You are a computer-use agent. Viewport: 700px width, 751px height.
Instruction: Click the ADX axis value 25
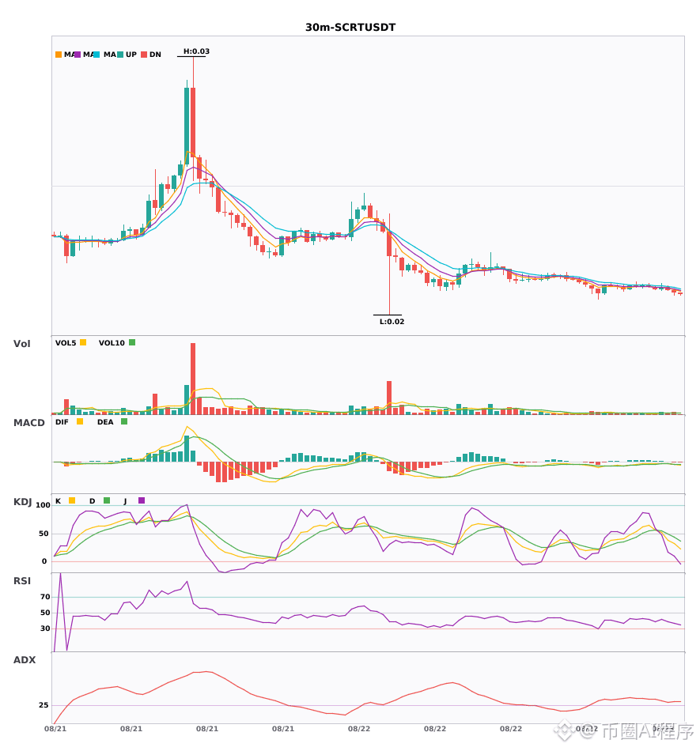click(x=44, y=705)
